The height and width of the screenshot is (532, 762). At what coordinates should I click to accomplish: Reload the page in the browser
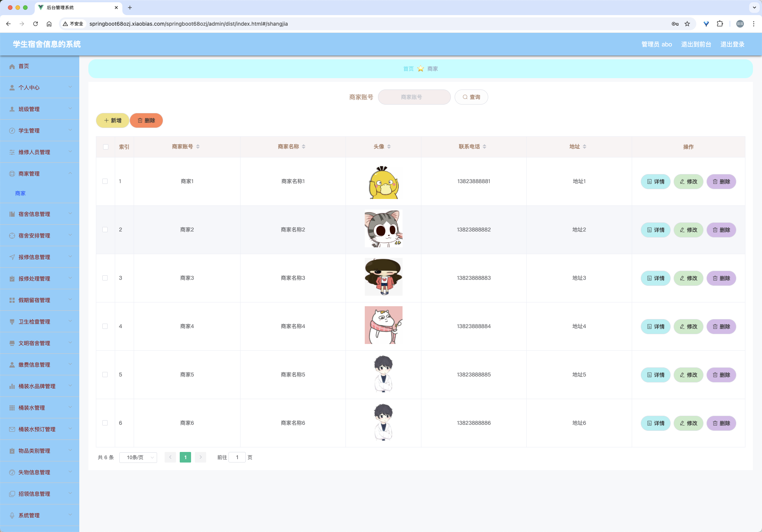(x=35, y=24)
